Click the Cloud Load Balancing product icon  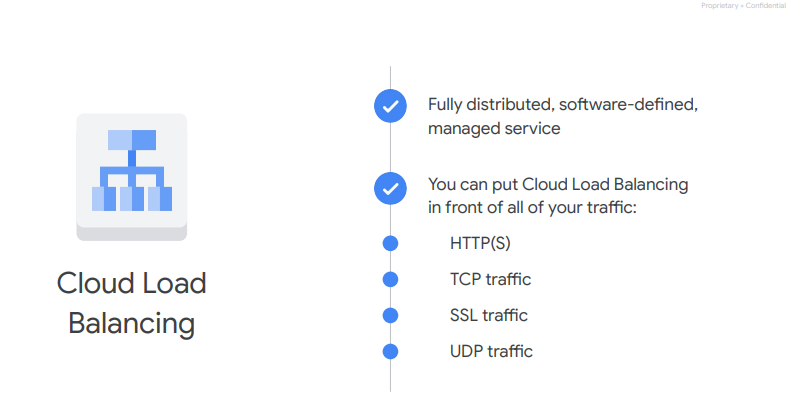tap(131, 176)
